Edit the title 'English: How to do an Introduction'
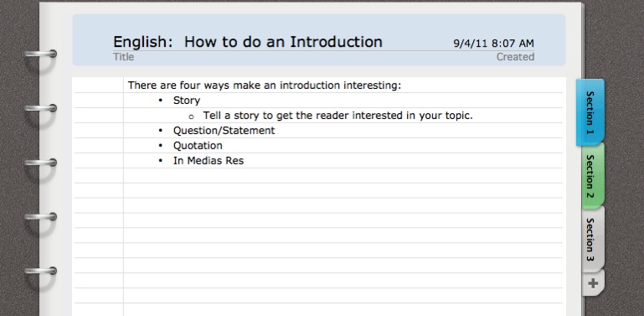Image resolution: width=644 pixels, height=316 pixels. point(248,42)
